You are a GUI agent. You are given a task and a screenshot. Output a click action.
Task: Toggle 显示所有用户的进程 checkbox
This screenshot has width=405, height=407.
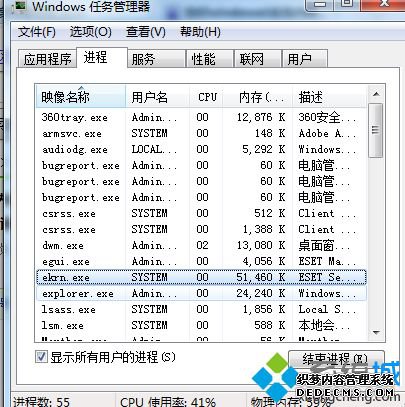[x=41, y=357]
